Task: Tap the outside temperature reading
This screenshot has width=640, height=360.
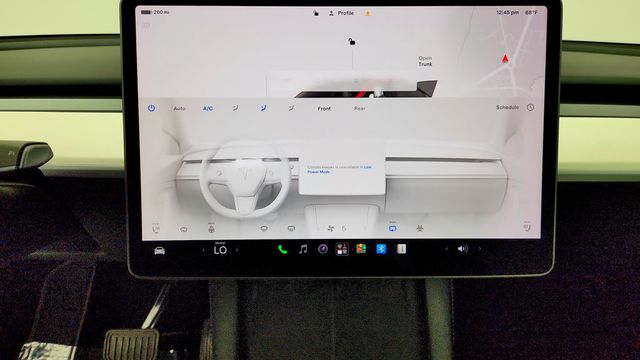Action: (x=531, y=13)
